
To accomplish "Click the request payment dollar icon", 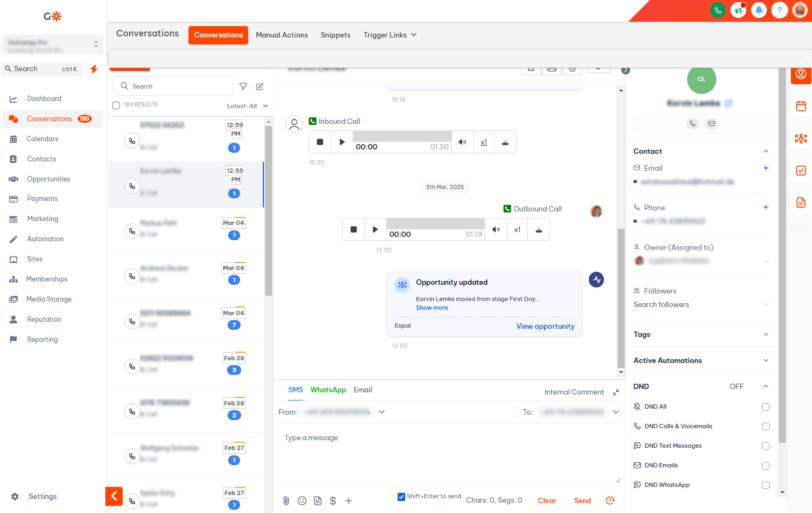I will click(333, 501).
